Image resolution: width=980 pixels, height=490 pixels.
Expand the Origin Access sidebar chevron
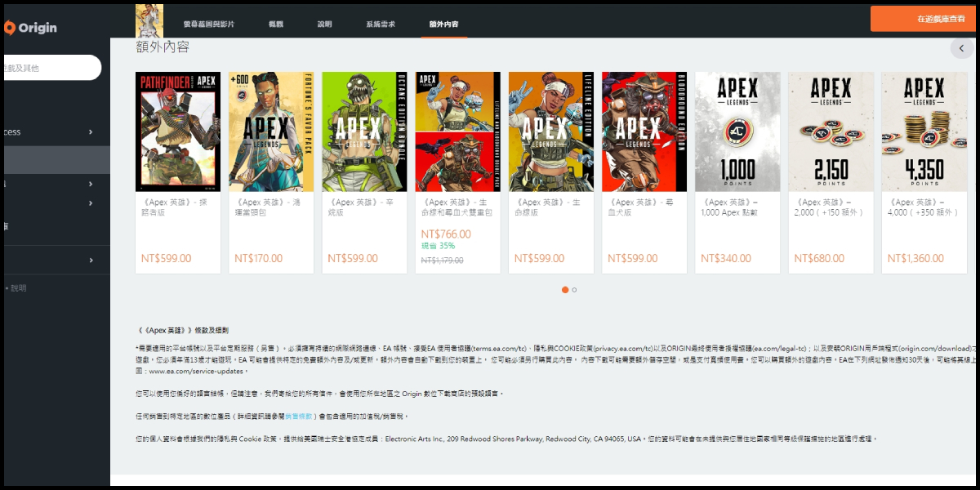pyautogui.click(x=90, y=131)
